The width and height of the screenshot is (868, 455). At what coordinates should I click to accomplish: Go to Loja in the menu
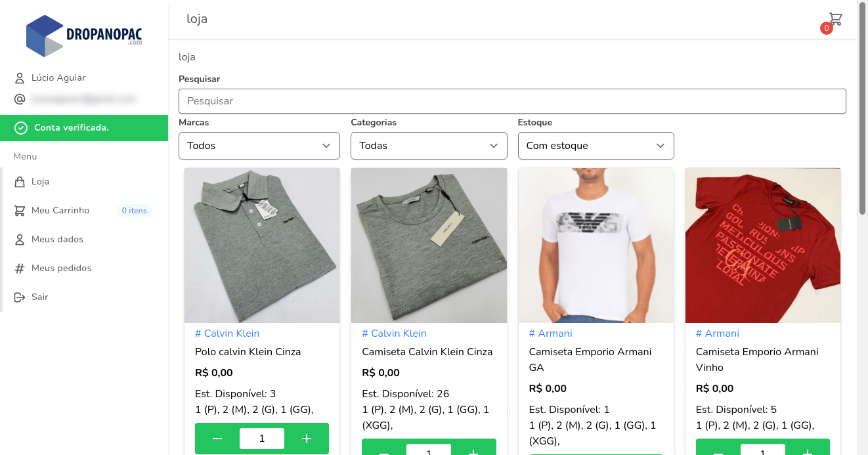pos(84,182)
